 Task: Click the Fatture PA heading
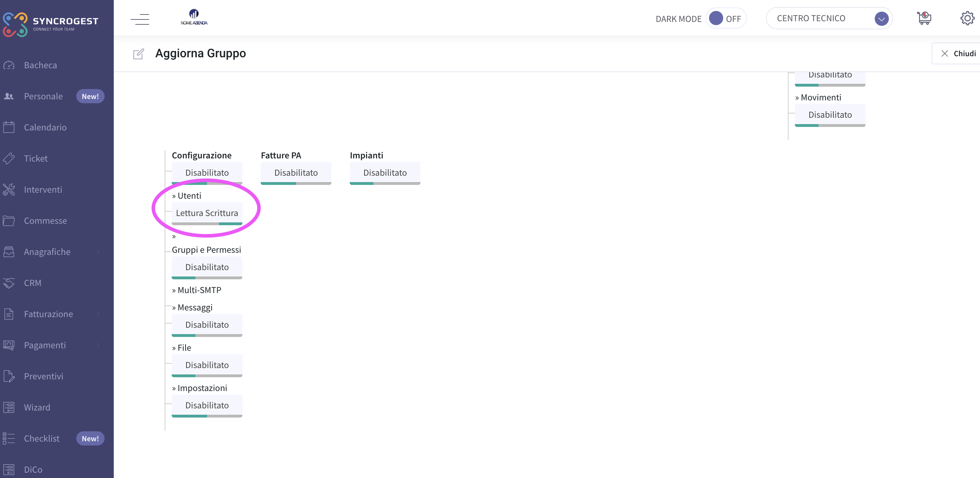pyautogui.click(x=281, y=156)
